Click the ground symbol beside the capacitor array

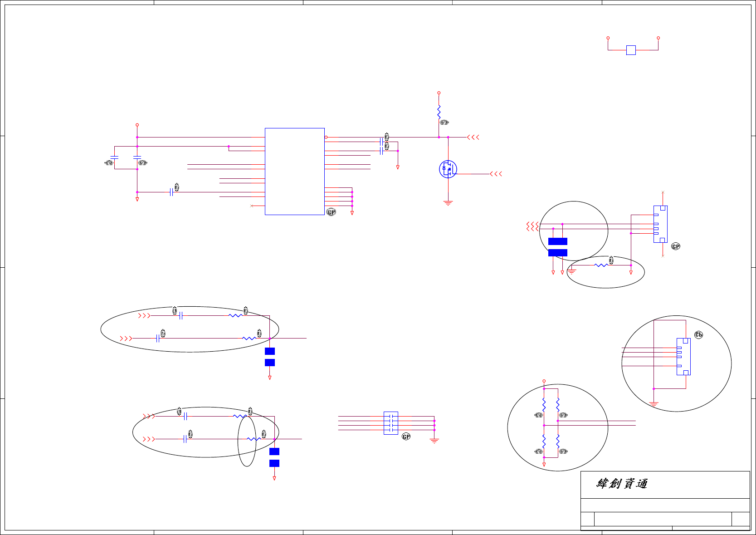434,441
